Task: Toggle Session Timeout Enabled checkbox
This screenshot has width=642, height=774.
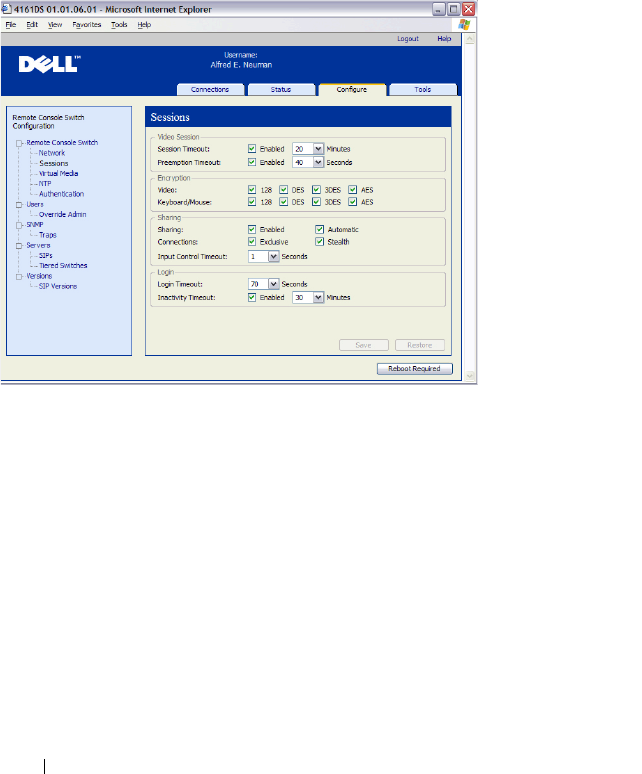Action: point(252,149)
